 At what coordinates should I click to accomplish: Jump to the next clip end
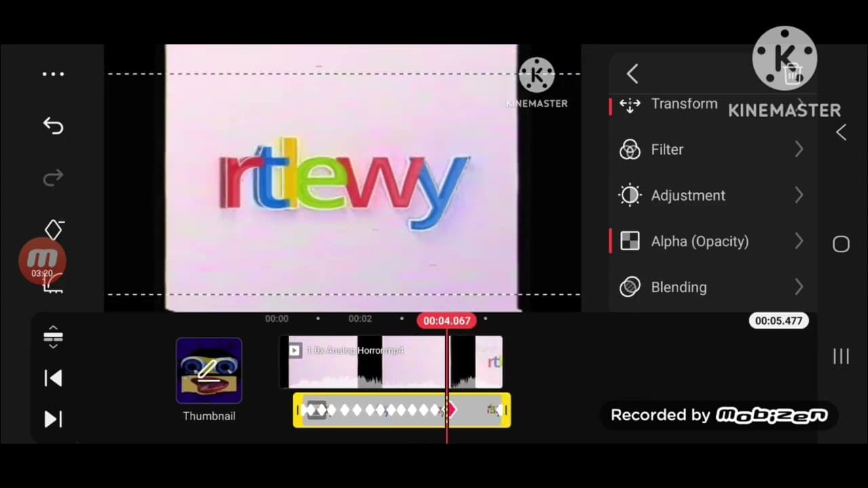[x=53, y=420]
